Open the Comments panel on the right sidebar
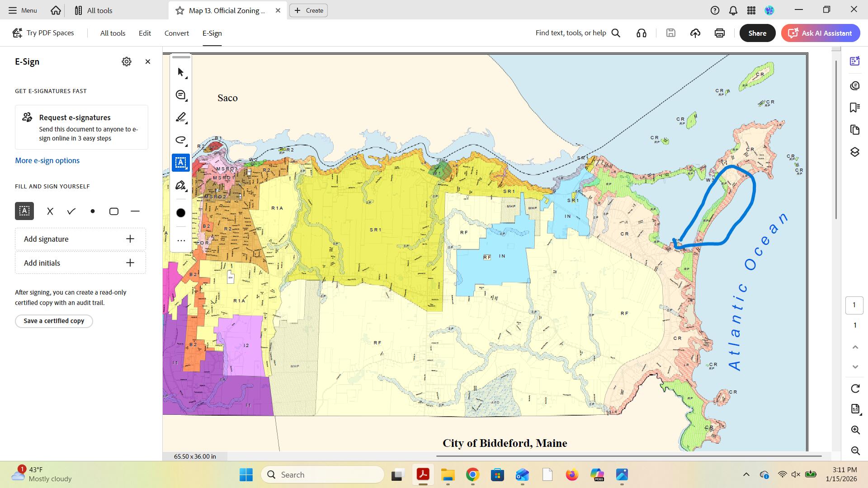 [x=854, y=85]
